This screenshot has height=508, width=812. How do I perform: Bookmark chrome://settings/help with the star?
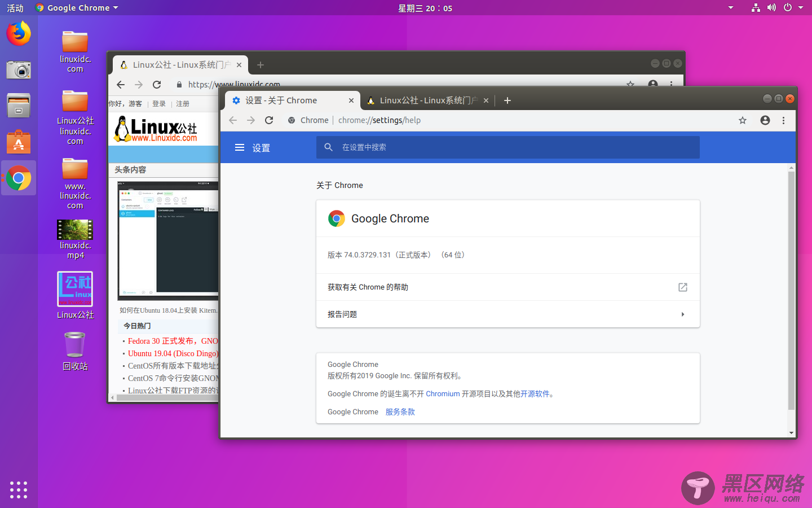click(x=743, y=120)
